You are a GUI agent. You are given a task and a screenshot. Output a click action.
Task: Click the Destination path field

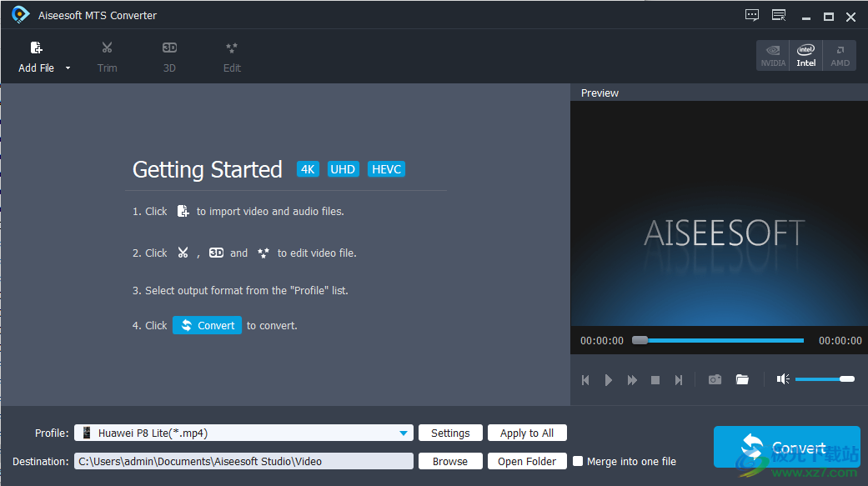tap(243, 461)
